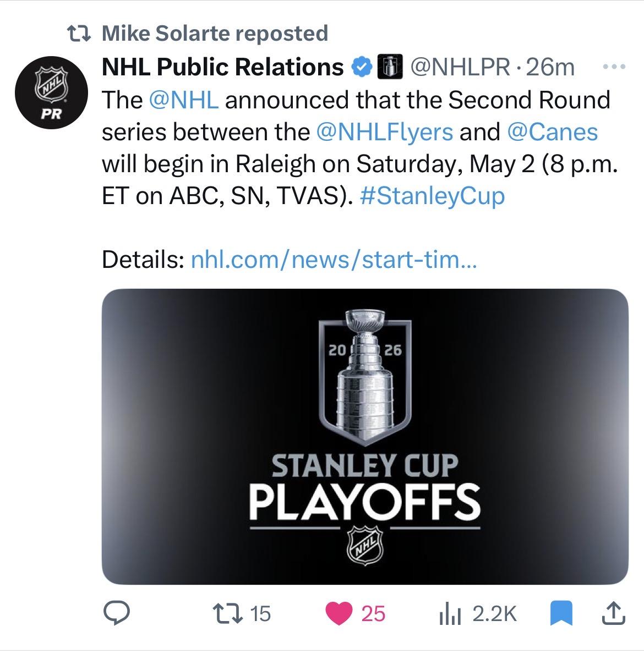Open the @NHL mention link
Image resolution: width=644 pixels, height=659 pixels.
[x=184, y=100]
